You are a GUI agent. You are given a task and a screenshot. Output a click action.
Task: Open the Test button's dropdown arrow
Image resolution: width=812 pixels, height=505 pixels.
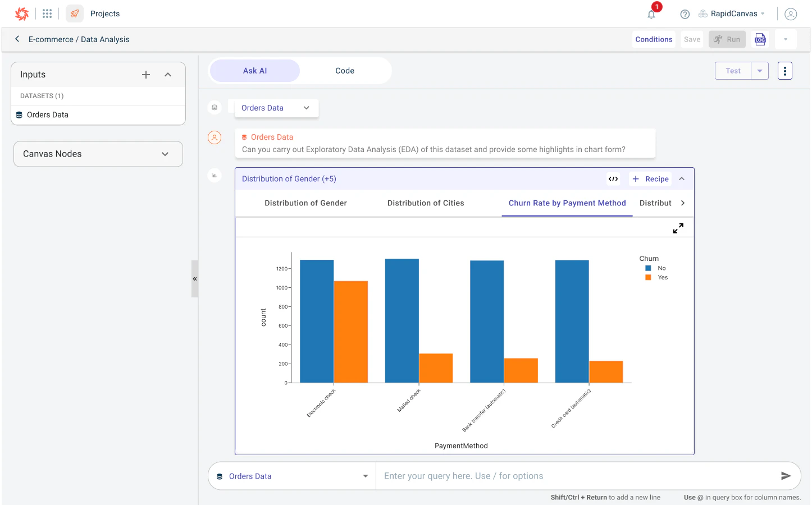click(759, 71)
